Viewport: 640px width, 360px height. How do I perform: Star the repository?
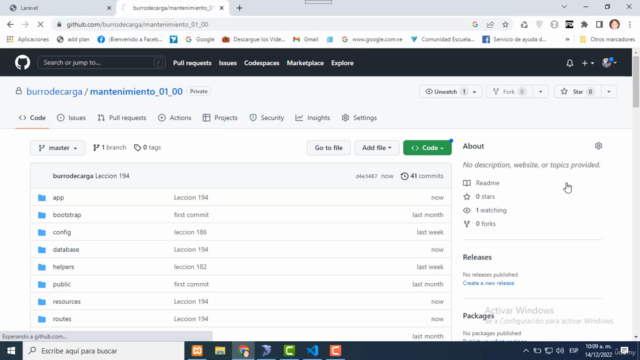577,91
